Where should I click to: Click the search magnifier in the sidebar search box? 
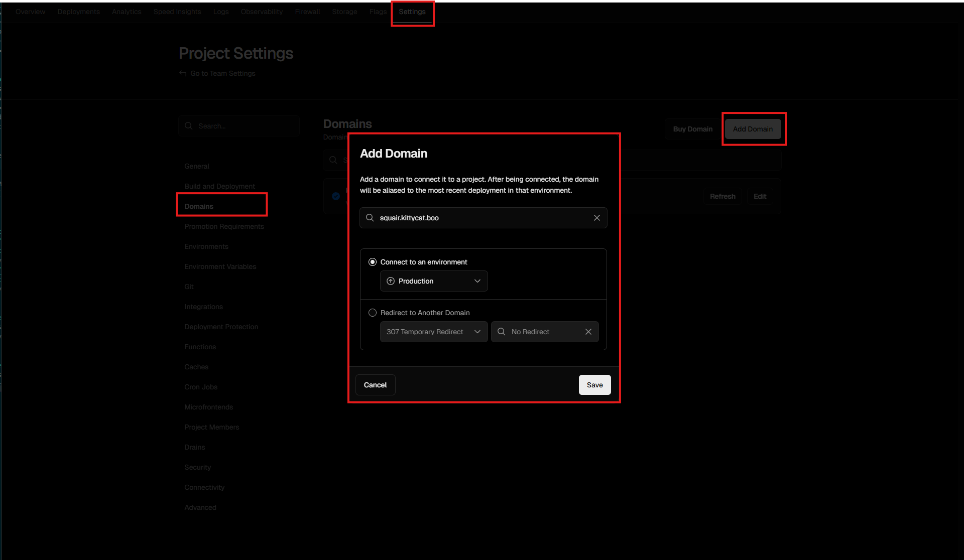tap(189, 125)
